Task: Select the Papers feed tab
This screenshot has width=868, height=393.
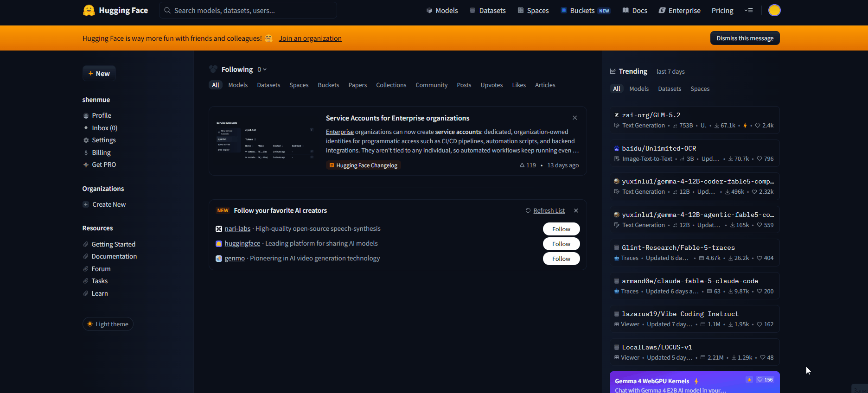Action: [x=357, y=85]
